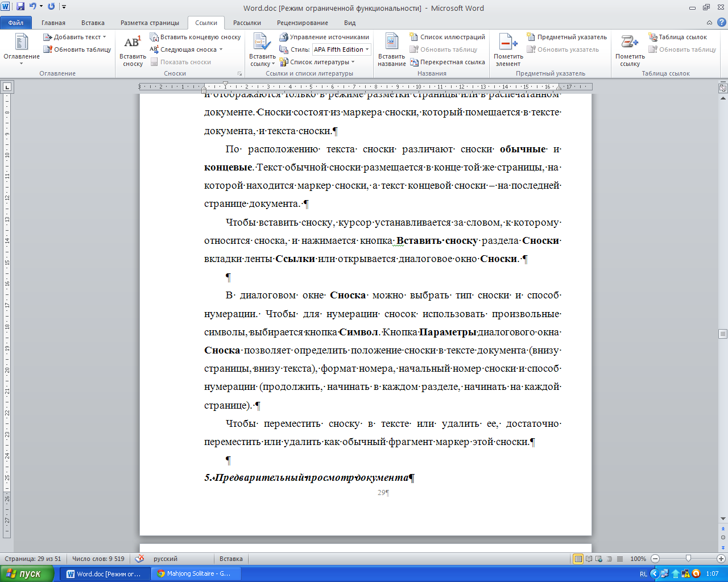The height and width of the screenshot is (582, 728).
Task: Click the пуск Start button
Action: coord(27,574)
